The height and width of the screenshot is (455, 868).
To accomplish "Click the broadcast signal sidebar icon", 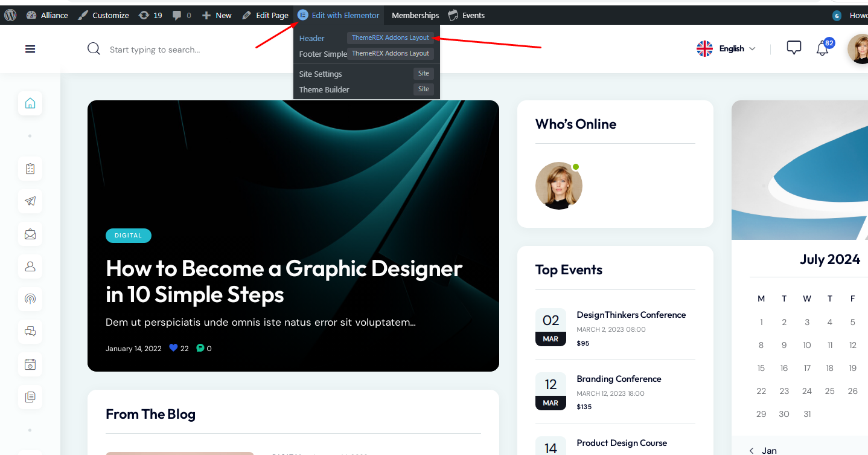I will pyautogui.click(x=30, y=299).
